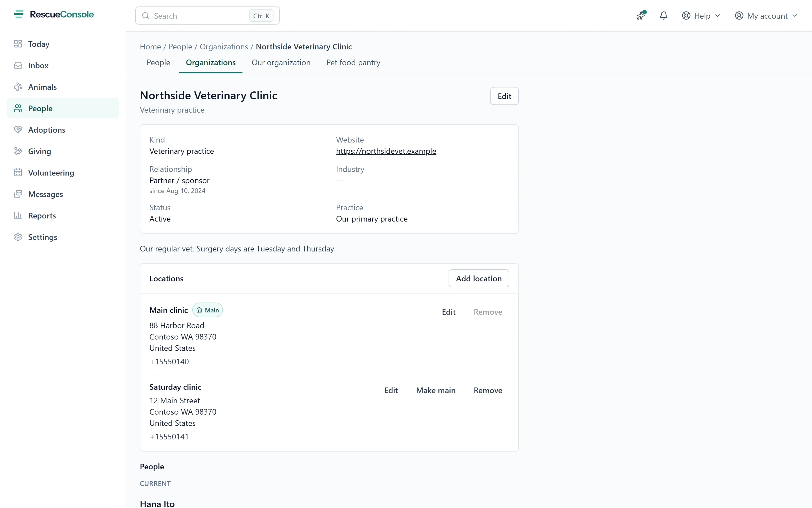Open the Today dashboard icon
The height and width of the screenshot is (508, 812).
click(18, 44)
